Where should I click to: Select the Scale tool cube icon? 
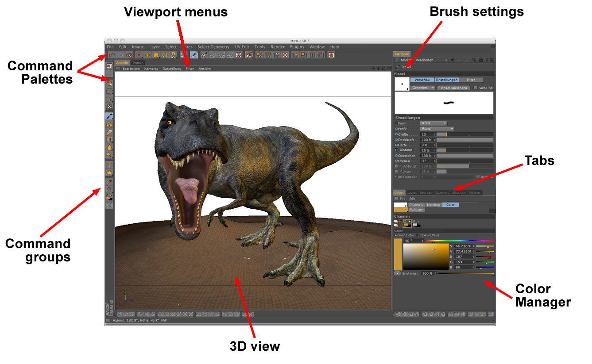(x=156, y=55)
